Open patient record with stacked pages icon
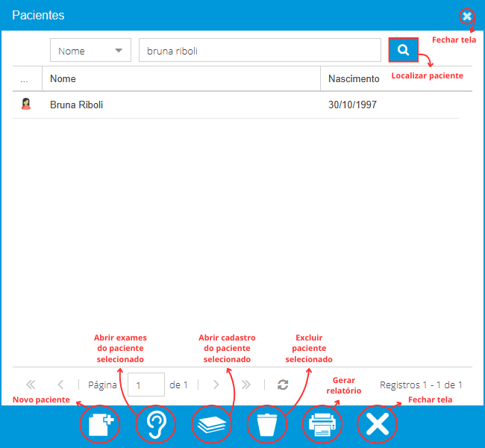This screenshot has width=485, height=448. tap(212, 425)
